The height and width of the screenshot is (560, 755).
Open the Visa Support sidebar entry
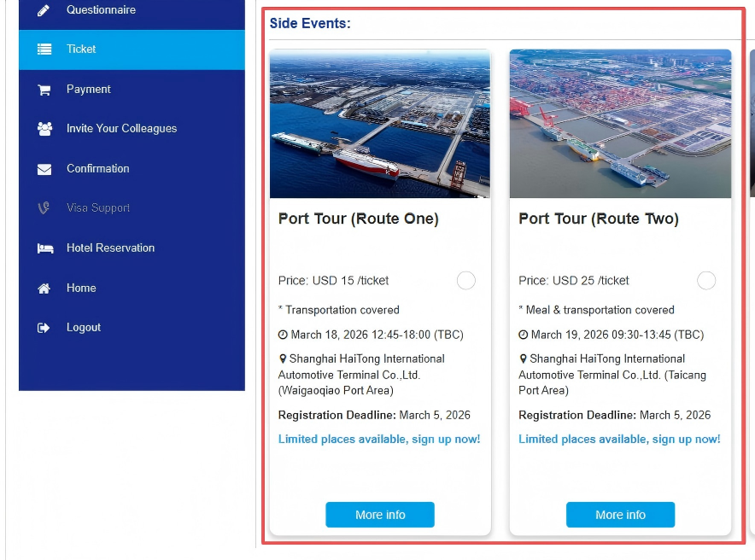(98, 208)
